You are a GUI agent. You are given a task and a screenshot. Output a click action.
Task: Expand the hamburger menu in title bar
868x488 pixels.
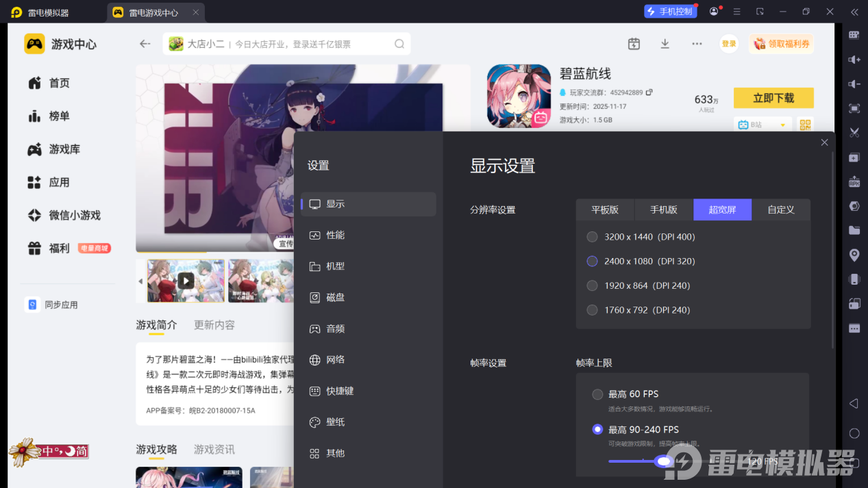[737, 12]
